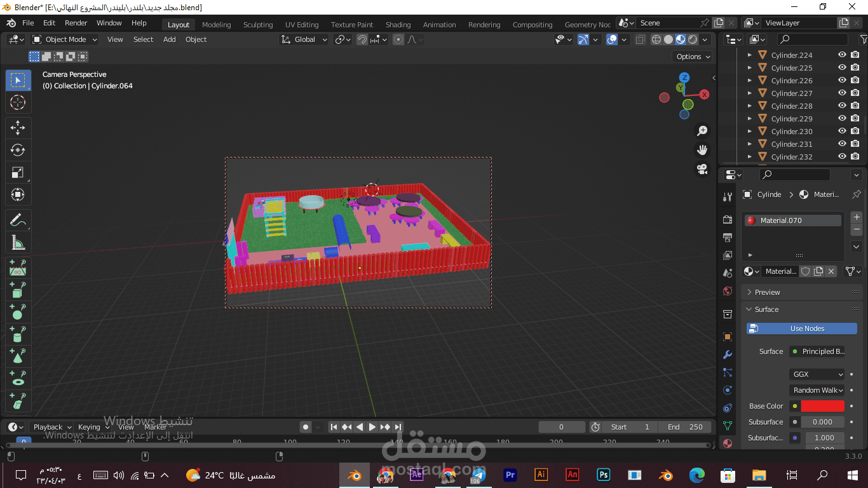Open the Keying menu in timeline
The image size is (868, 488).
tap(92, 427)
